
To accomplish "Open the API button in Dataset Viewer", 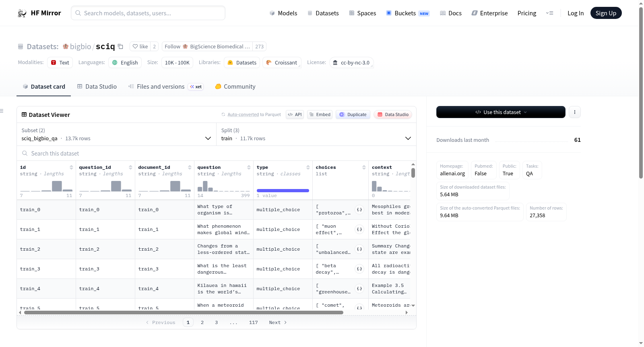I will coord(295,114).
